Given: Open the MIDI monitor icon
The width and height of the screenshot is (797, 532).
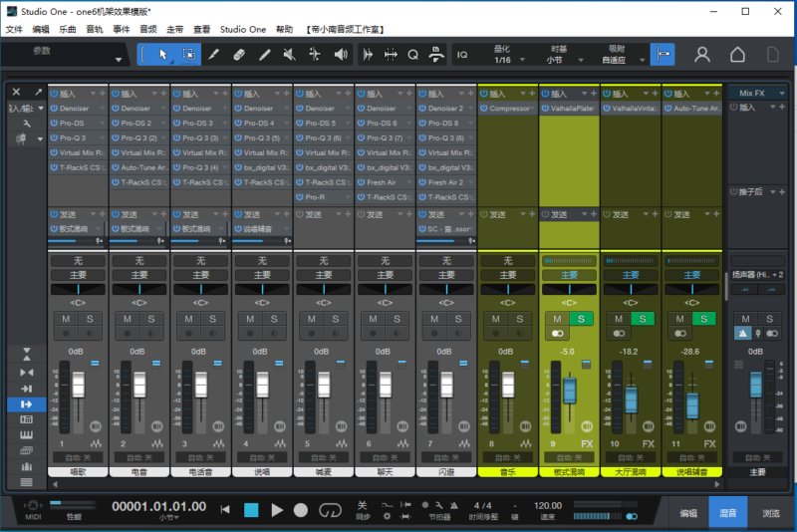Looking at the screenshot, I should (x=33, y=505).
